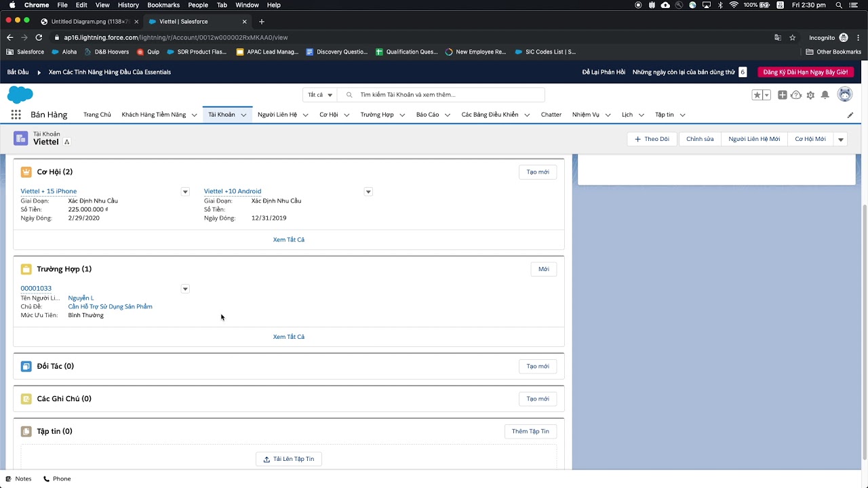Click Tạo mới in the Cơ Hội section
The height and width of the screenshot is (488, 868).
point(538,172)
